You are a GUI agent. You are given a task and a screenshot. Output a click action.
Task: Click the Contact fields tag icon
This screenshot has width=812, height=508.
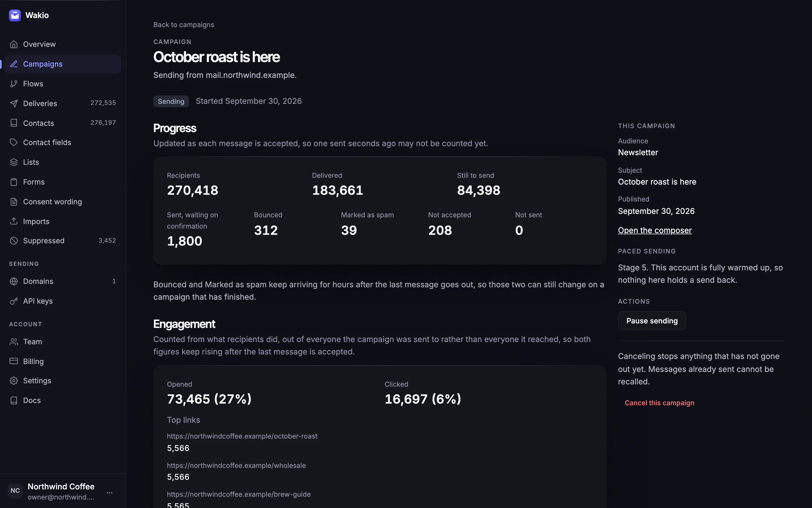point(14,143)
